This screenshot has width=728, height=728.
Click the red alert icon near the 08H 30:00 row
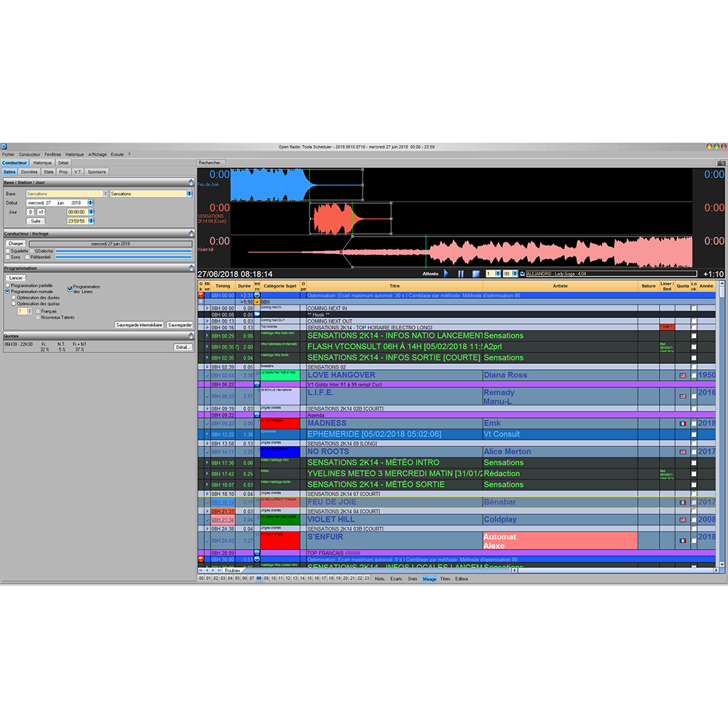201,558
